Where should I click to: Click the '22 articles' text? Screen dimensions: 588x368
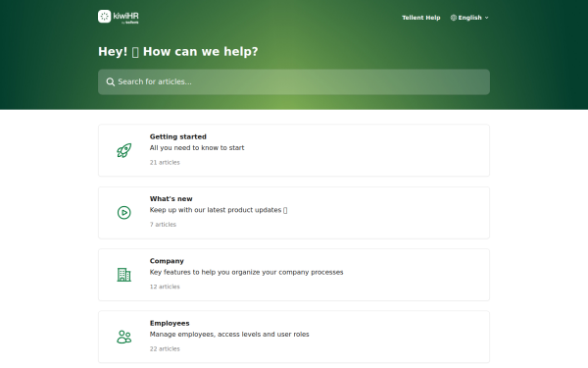tap(165, 348)
